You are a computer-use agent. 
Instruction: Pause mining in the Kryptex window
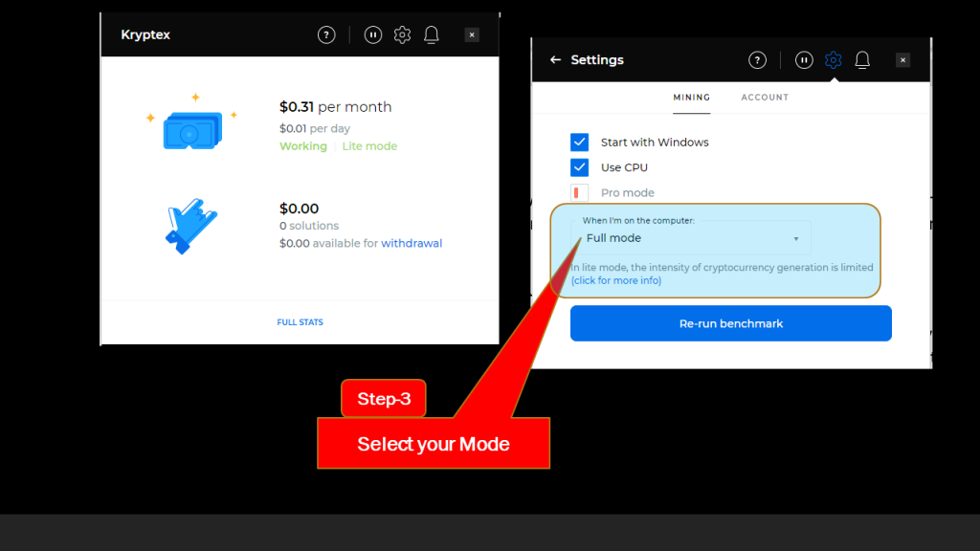(373, 35)
